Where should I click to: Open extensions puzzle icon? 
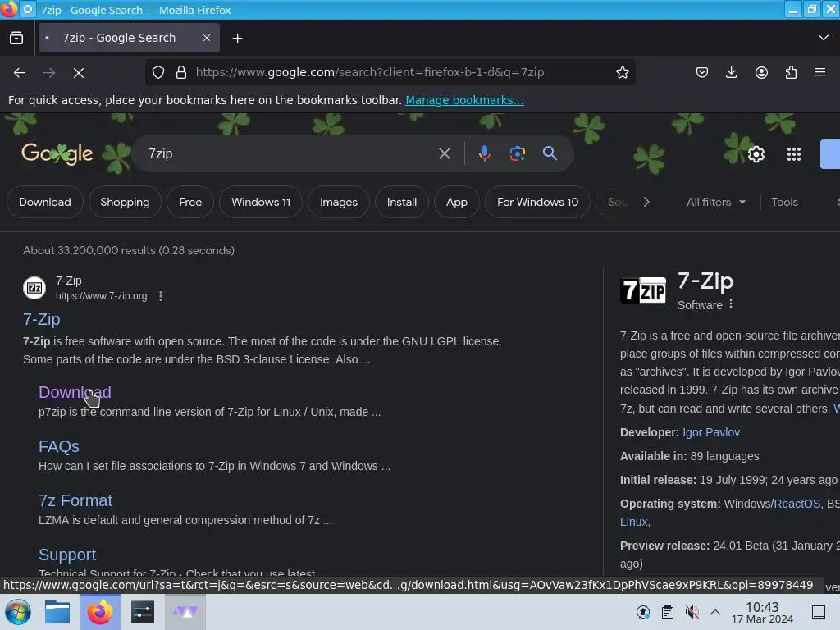pyautogui.click(x=791, y=72)
